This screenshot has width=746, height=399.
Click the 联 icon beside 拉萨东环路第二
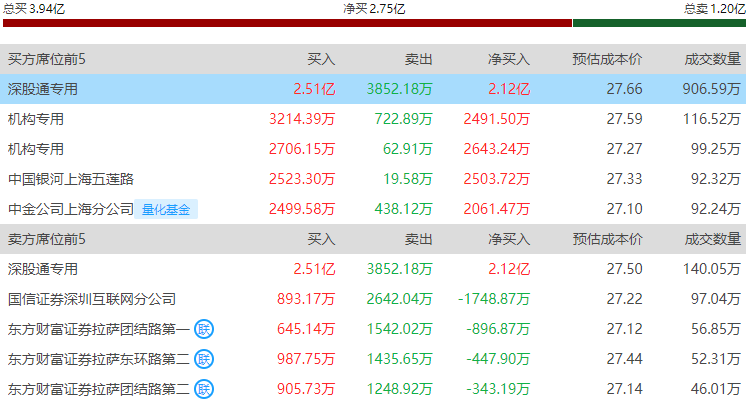tap(204, 359)
